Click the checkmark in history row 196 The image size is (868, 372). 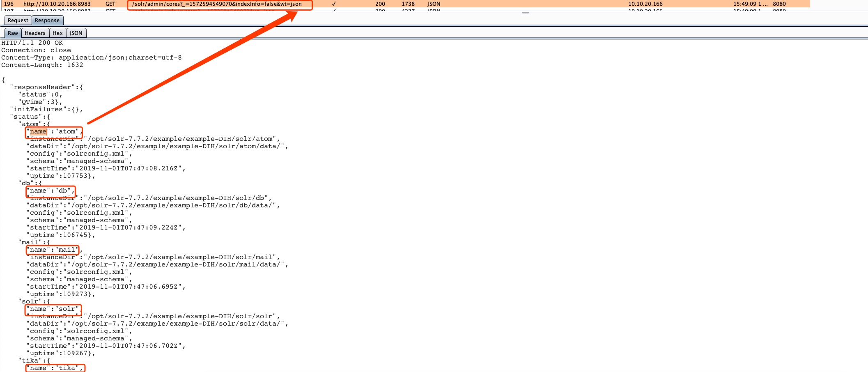[334, 4]
